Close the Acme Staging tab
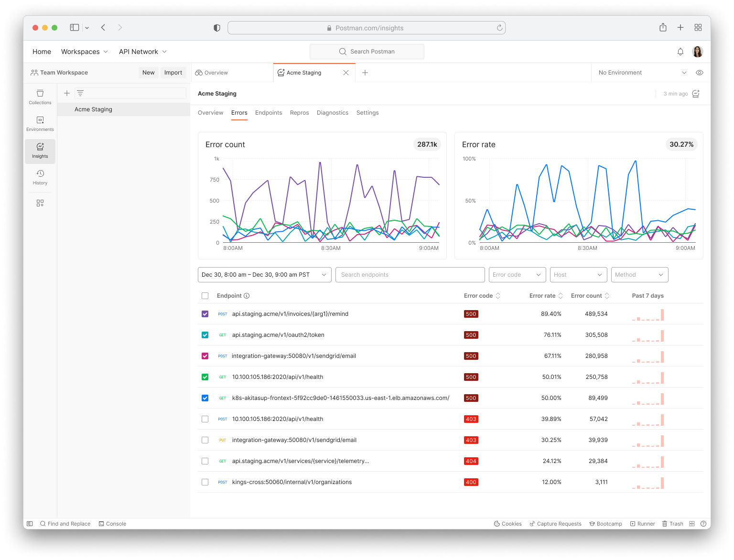734x560 pixels. 346,73
